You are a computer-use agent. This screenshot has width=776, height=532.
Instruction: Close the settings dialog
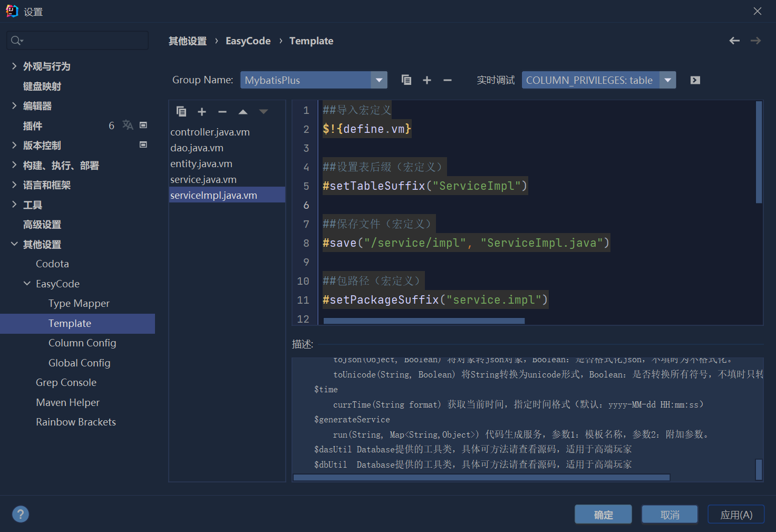pos(758,11)
